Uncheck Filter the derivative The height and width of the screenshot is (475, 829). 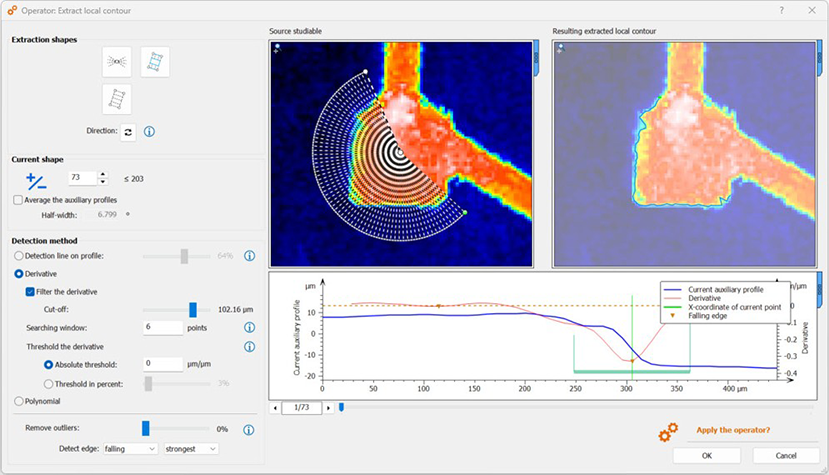[x=31, y=292]
